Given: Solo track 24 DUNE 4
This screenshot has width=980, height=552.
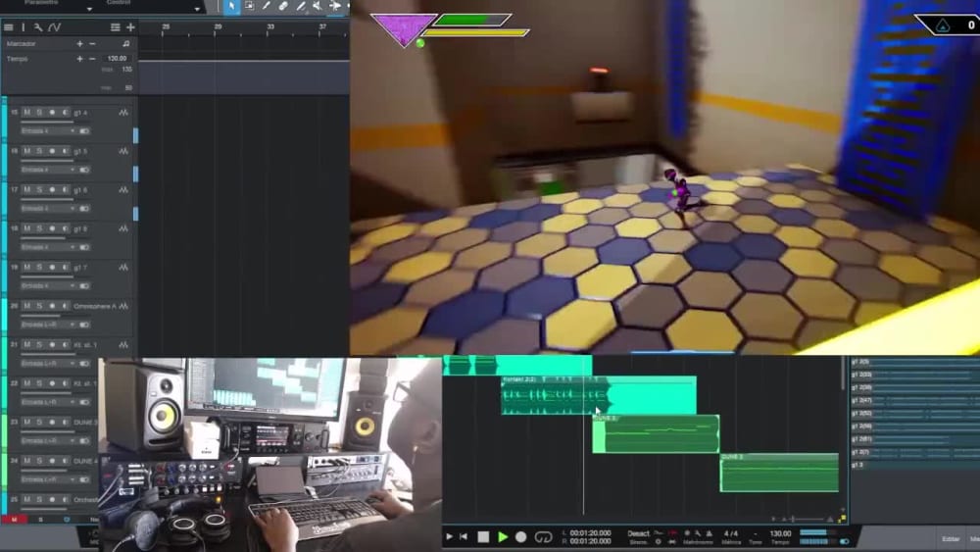Looking at the screenshot, I should tap(39, 462).
